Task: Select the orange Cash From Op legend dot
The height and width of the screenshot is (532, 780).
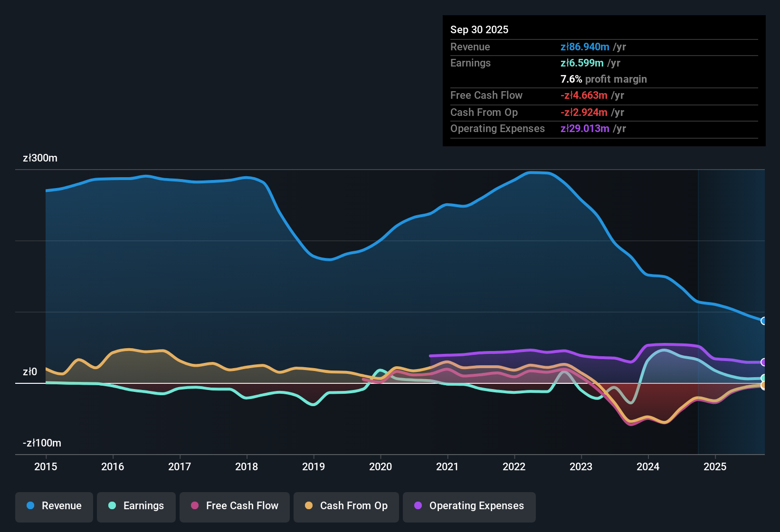Action: click(x=309, y=506)
